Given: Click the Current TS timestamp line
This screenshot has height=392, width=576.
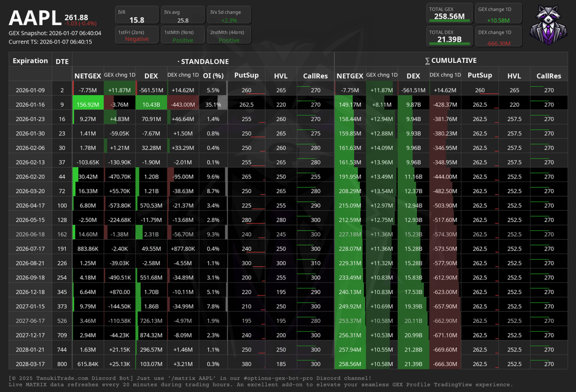Looking at the screenshot, I should pos(50,42).
